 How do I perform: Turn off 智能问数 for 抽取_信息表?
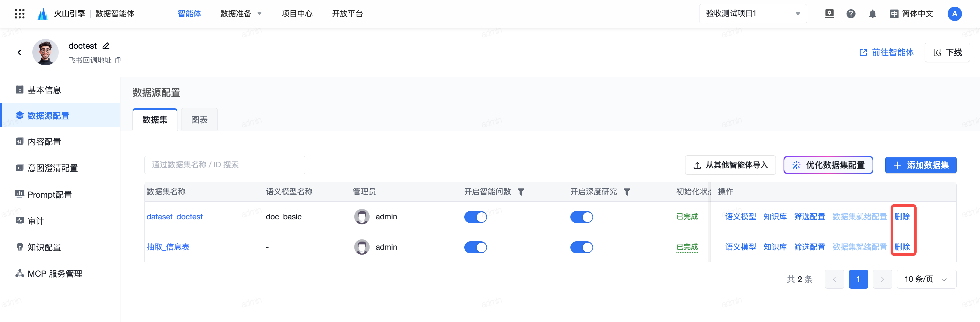click(475, 247)
